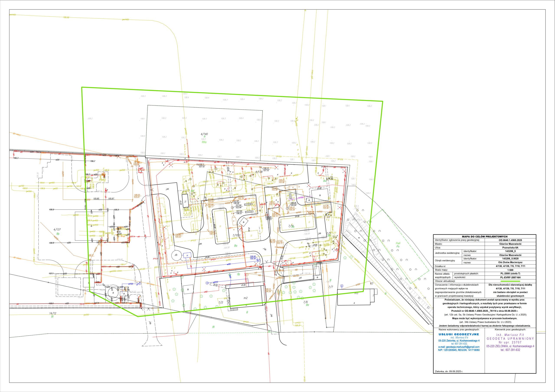The height and width of the screenshot is (392, 555).
Task: Click the 'MAPA DO CELÓW PROJEKTOWYCH' title
Action: click(484, 236)
